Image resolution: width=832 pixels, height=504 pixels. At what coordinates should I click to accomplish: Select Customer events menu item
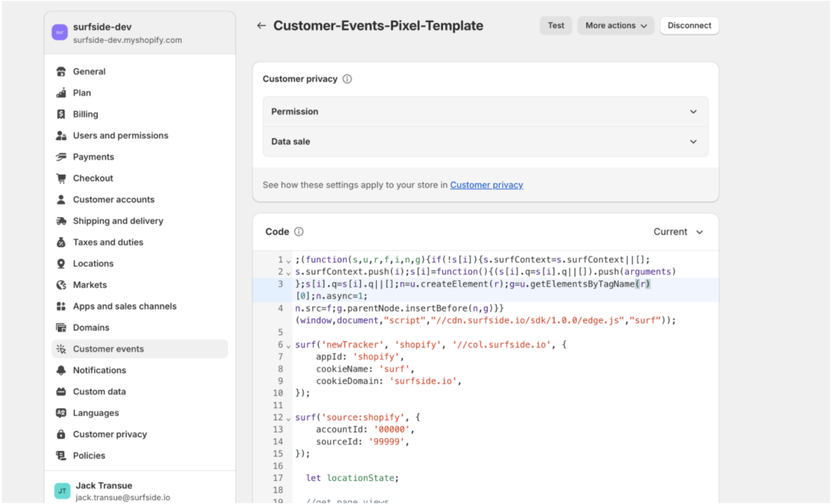point(140,349)
